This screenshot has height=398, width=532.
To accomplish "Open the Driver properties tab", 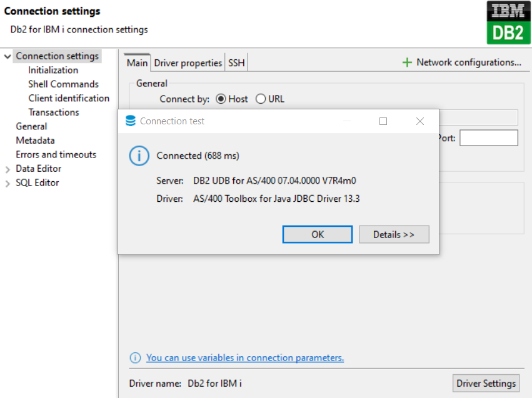I will click(x=188, y=63).
